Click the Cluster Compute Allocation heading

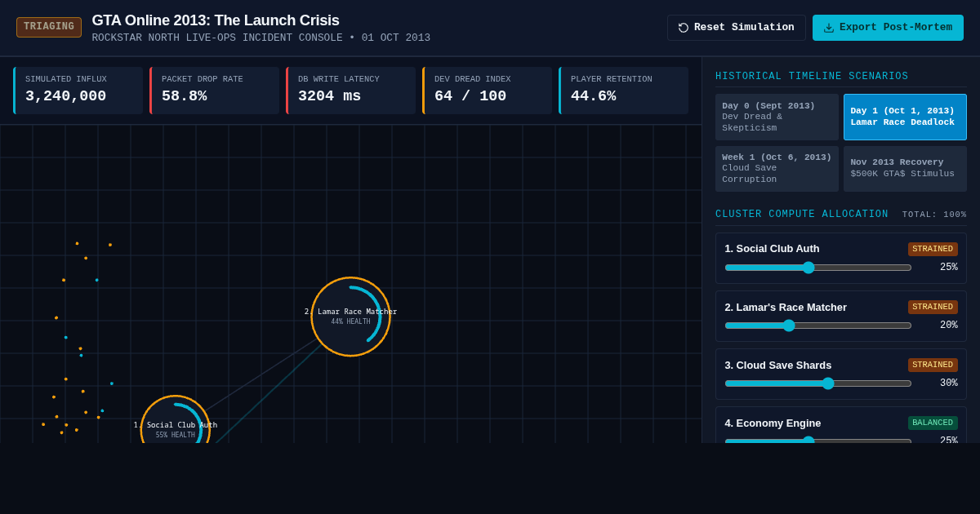pos(802,214)
